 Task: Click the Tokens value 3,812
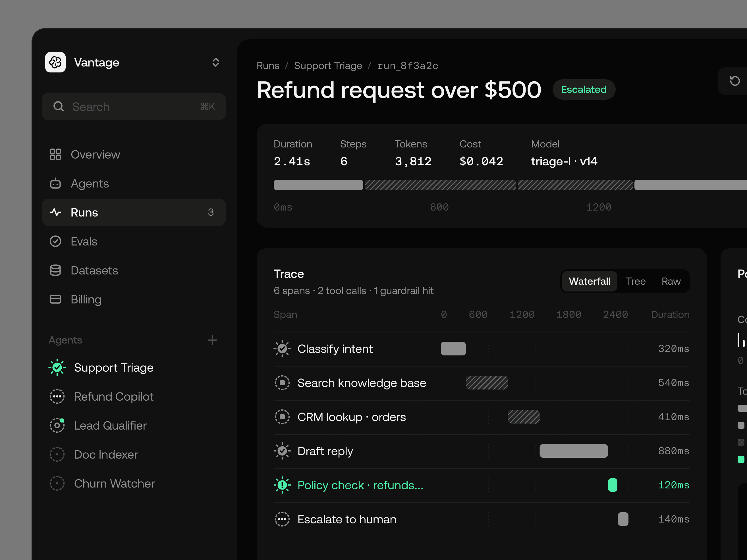tap(413, 161)
